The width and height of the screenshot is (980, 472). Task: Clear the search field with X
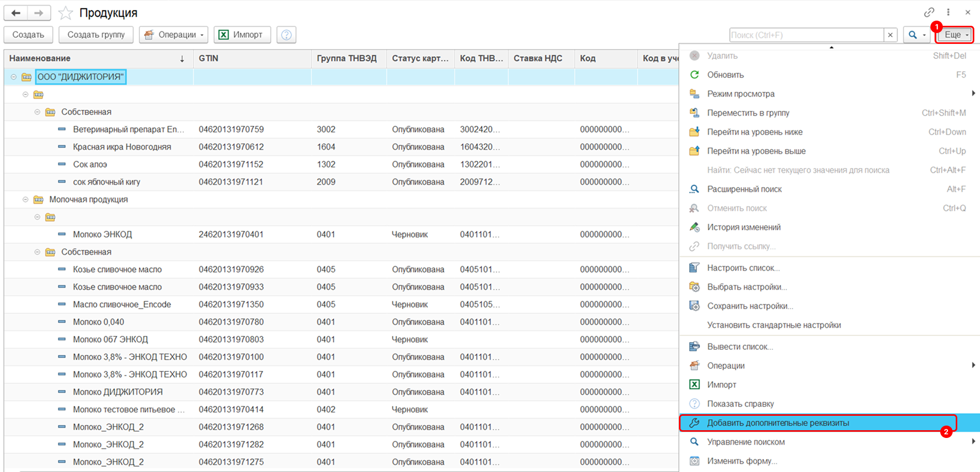point(890,35)
